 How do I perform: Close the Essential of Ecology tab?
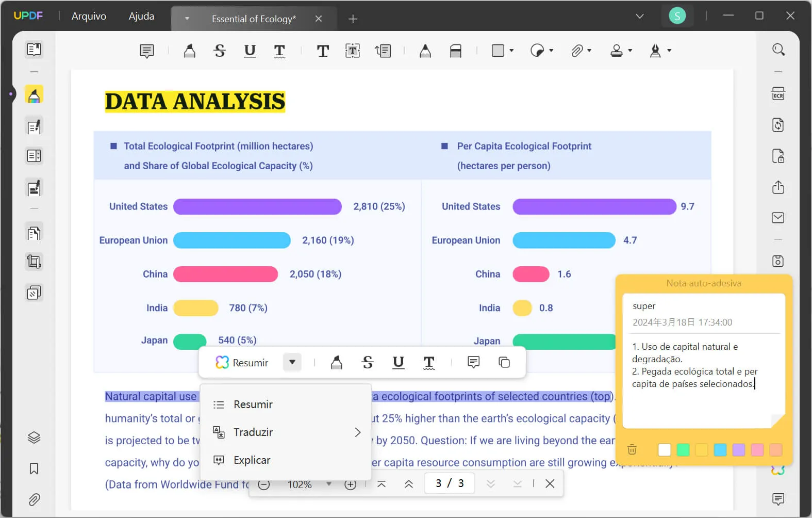(319, 19)
